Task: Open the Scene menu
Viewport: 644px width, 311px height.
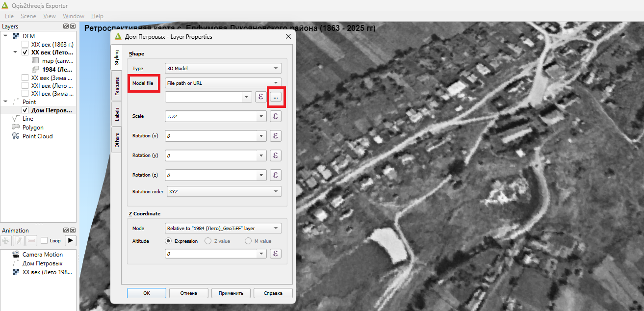Action: coord(28,16)
